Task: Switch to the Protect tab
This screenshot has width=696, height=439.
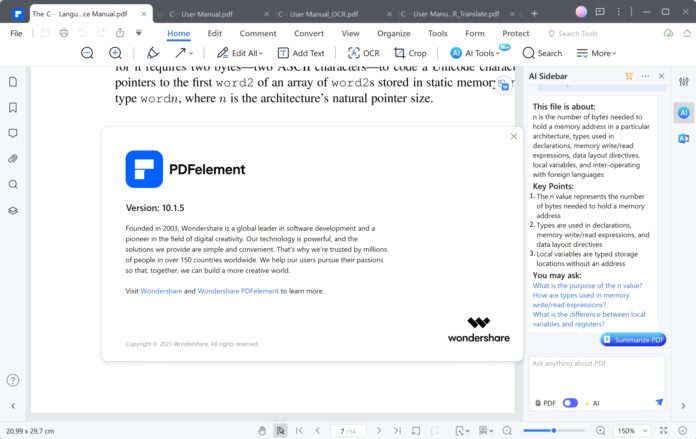Action: pos(515,33)
